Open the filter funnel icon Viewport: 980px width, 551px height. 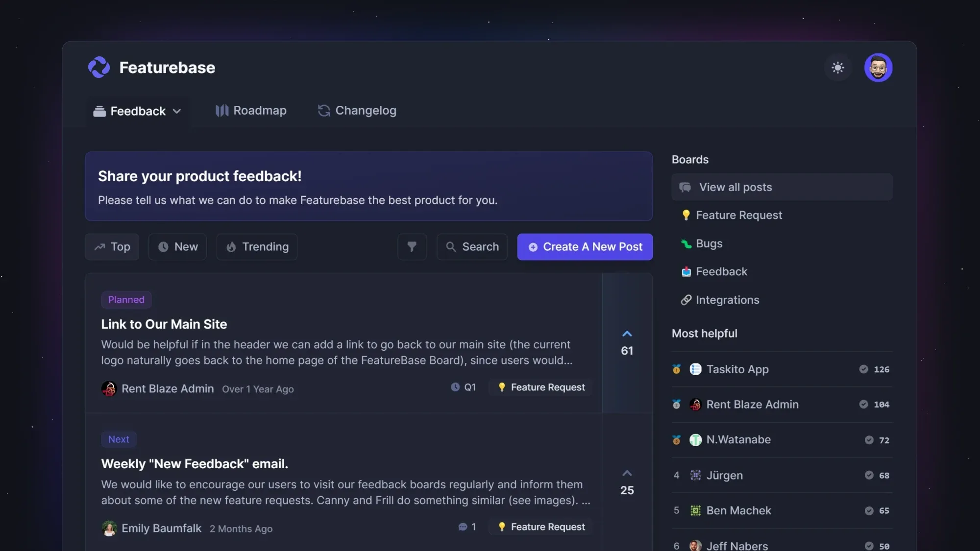tap(412, 247)
